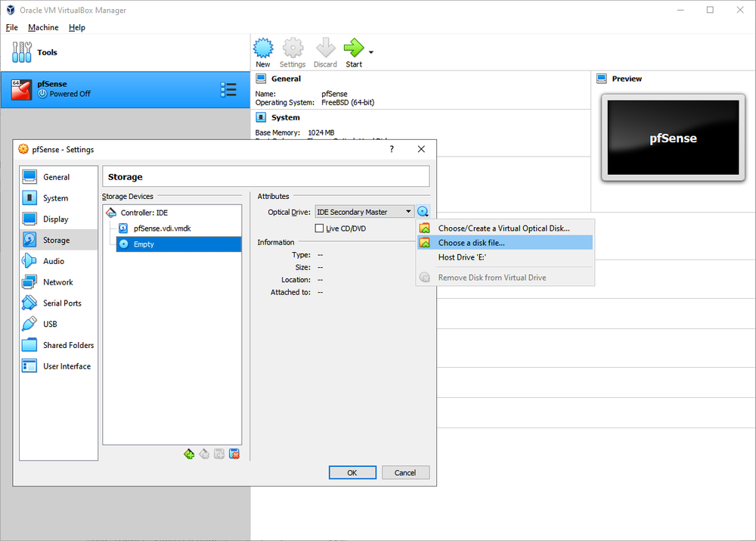756x541 pixels.
Task: Go to Network settings category
Action: point(58,281)
